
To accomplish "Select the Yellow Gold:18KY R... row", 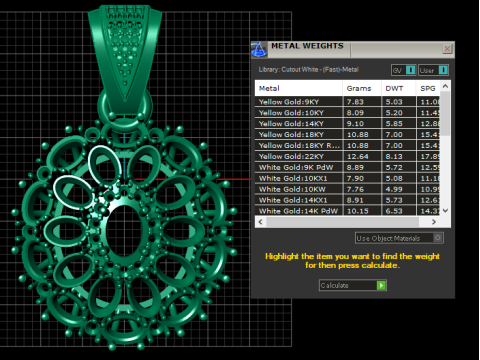I will click(x=347, y=146).
